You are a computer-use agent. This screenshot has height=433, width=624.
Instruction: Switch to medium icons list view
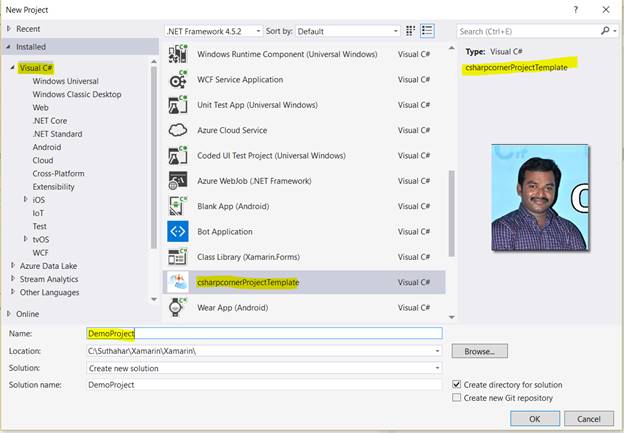point(427,31)
